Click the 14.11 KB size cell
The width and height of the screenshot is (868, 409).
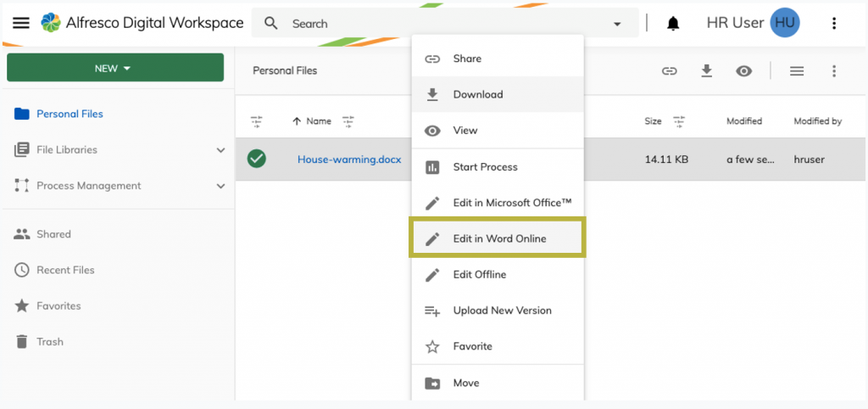pyautogui.click(x=666, y=160)
